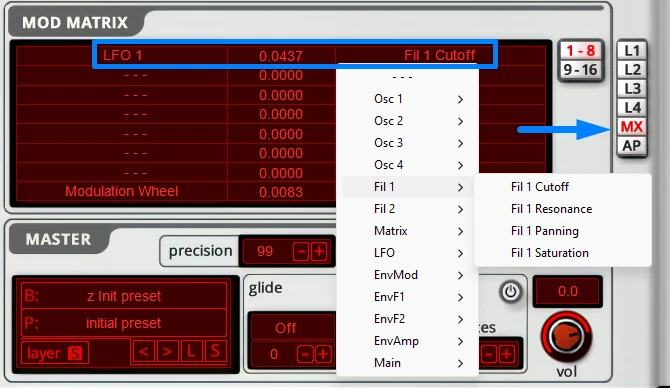This screenshot has width=670, height=388.
Task: Open the glide mode Off selector
Action: [x=285, y=328]
